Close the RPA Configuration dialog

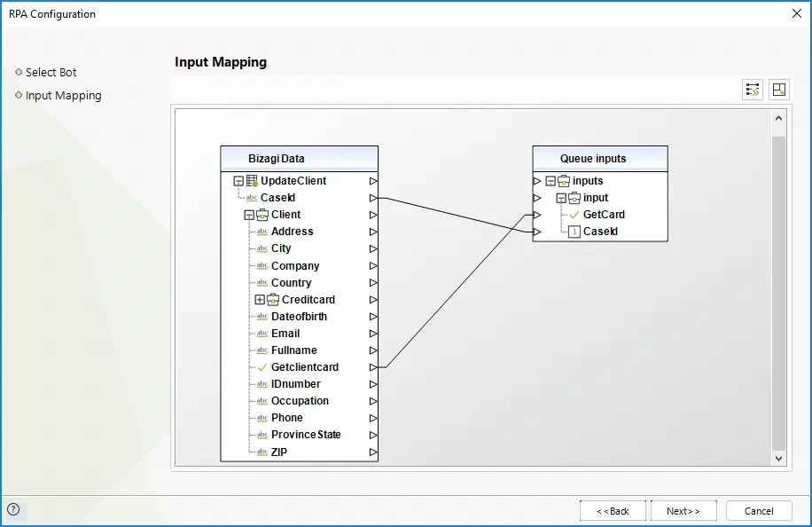tap(796, 13)
